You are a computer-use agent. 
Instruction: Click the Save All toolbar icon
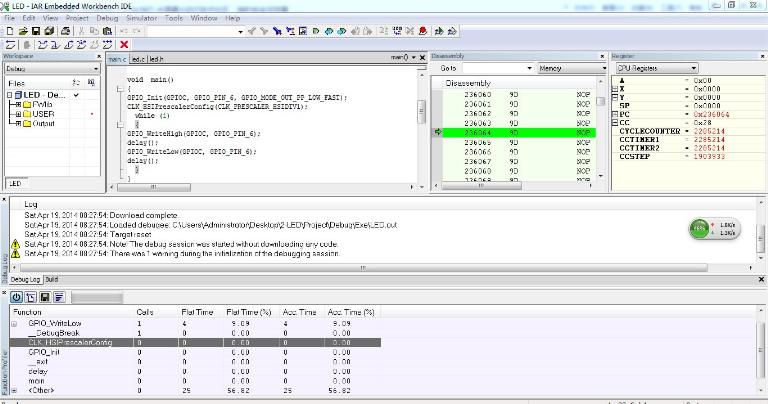click(49, 31)
